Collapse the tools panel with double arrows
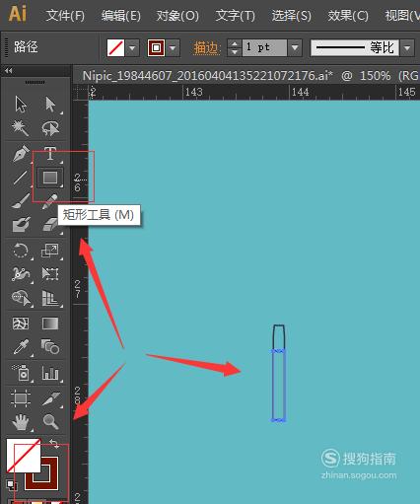420x504 pixels. pos(9,71)
